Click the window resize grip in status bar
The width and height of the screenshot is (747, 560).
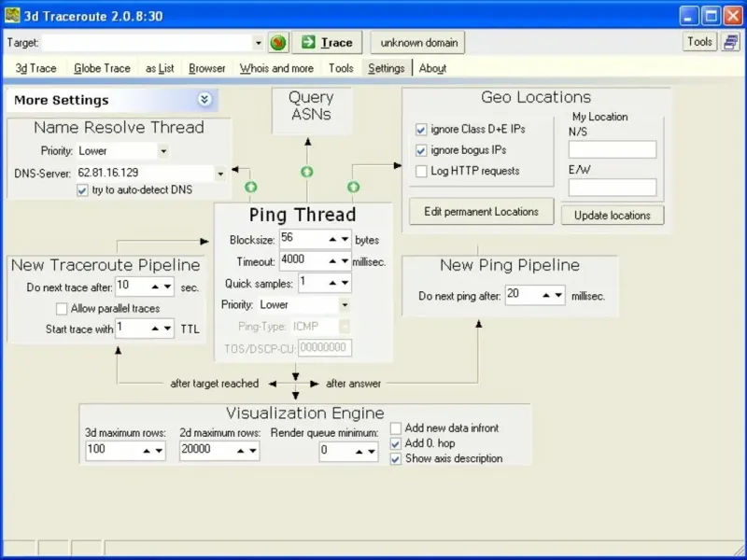pos(739,549)
